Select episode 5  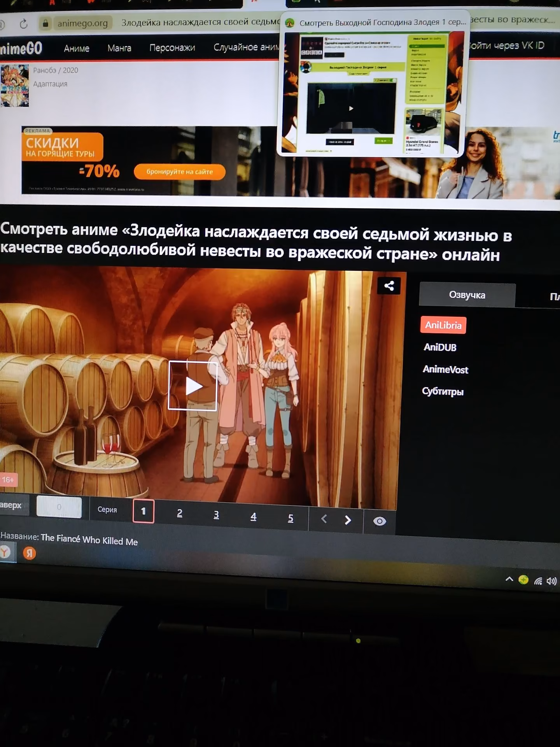(290, 518)
